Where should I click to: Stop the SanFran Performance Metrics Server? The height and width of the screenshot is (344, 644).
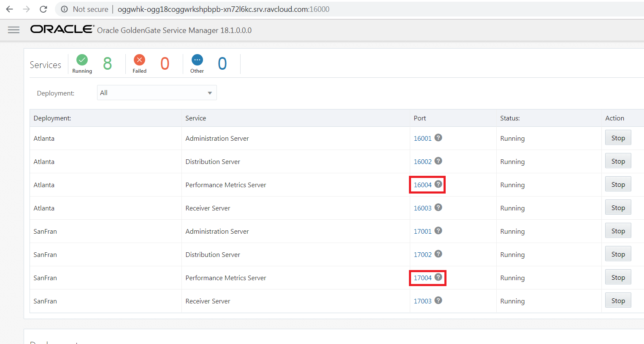tap(618, 277)
